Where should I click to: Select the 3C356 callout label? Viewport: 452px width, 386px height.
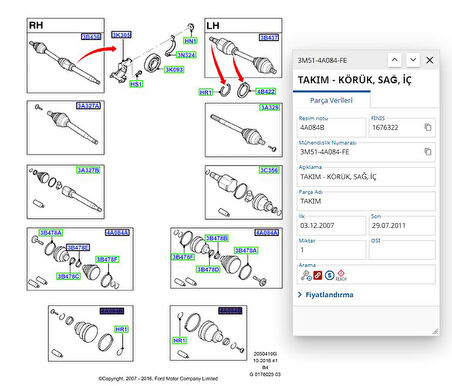[269, 170]
